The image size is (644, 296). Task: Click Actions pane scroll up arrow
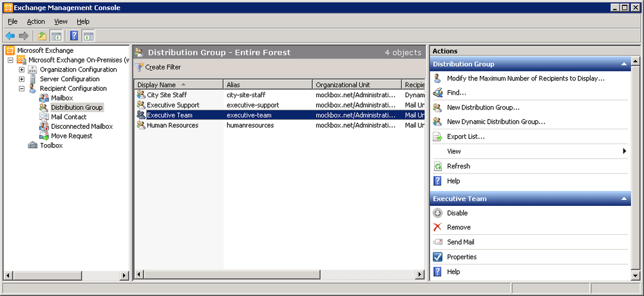(x=636, y=62)
